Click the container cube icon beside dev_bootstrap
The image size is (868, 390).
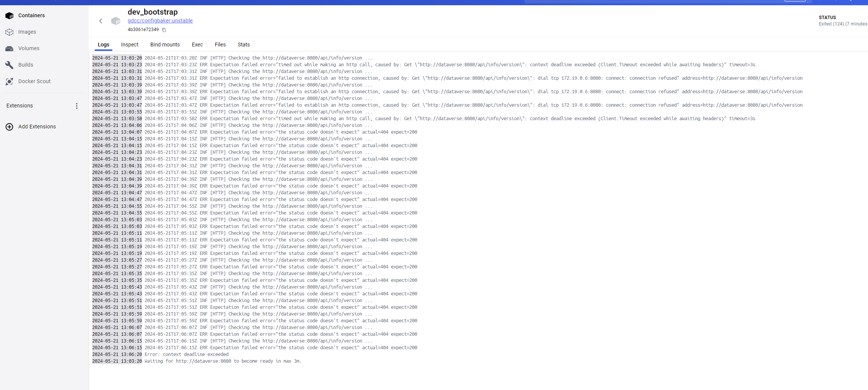[x=116, y=21]
